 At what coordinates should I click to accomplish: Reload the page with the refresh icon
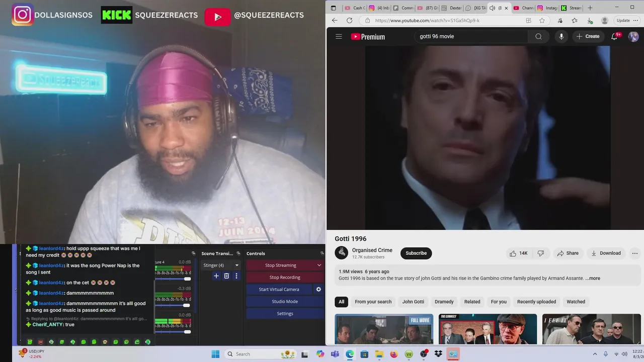pos(350,21)
